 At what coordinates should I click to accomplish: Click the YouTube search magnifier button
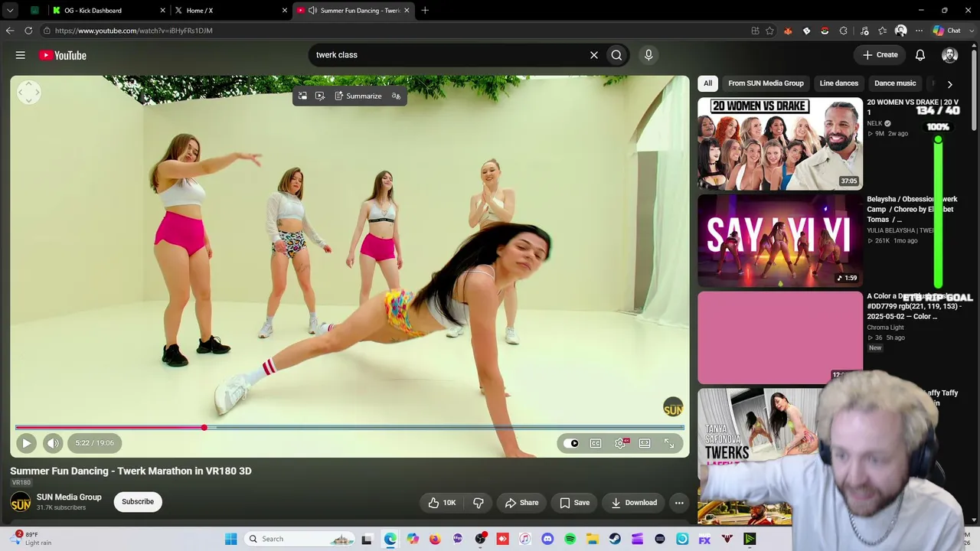click(616, 55)
